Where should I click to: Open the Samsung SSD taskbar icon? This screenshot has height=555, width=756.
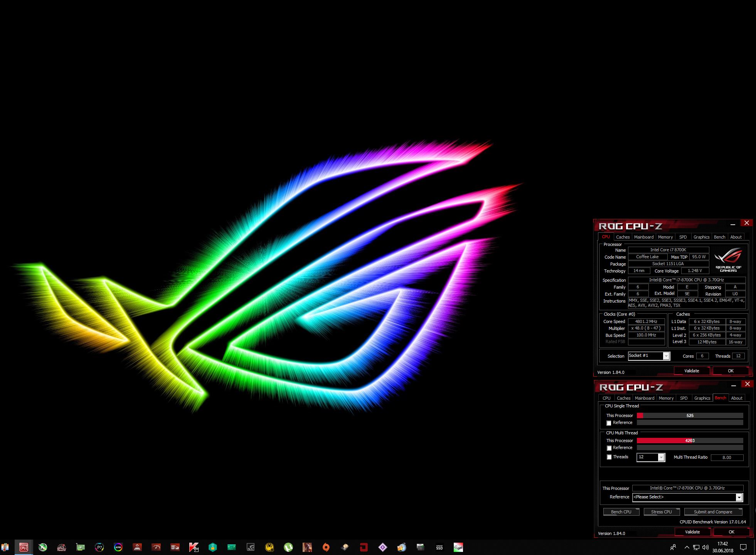439,547
